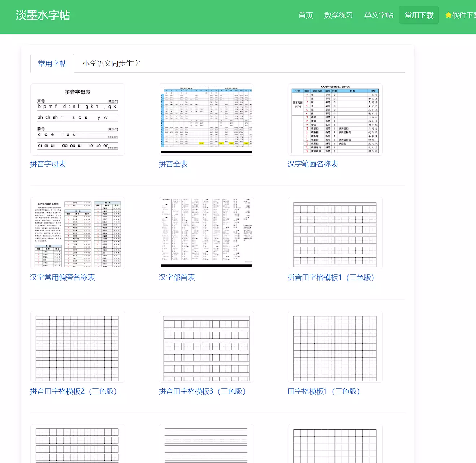Click the 汉字常用偏旁名称表 thumbnail
This screenshot has height=463, width=476.
click(78, 233)
